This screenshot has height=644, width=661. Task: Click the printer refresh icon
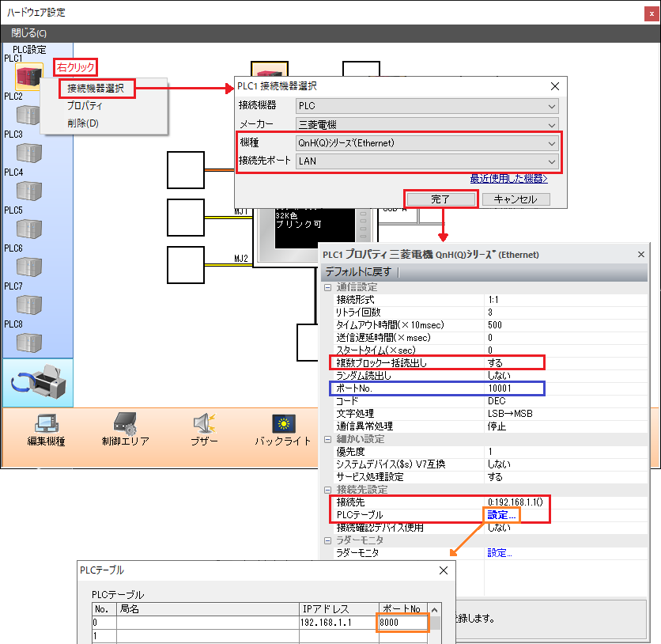coord(38,384)
